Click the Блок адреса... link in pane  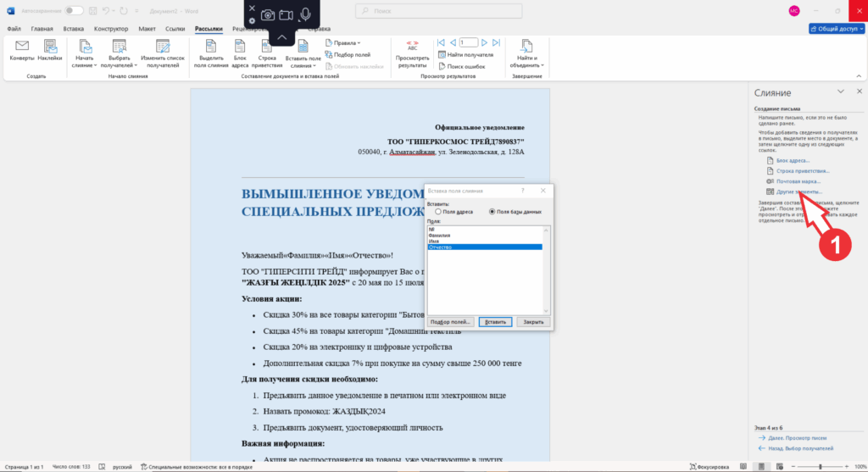pos(793,160)
